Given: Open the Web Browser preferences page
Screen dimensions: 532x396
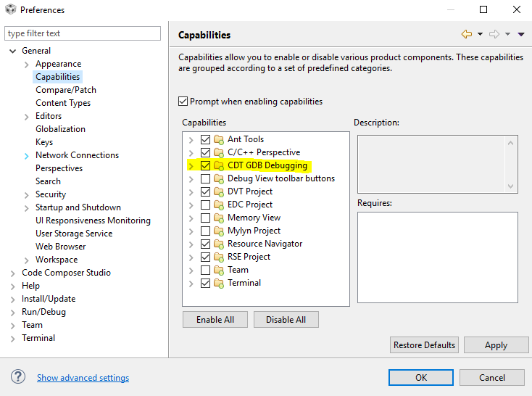Looking at the screenshot, I should 60,247.
